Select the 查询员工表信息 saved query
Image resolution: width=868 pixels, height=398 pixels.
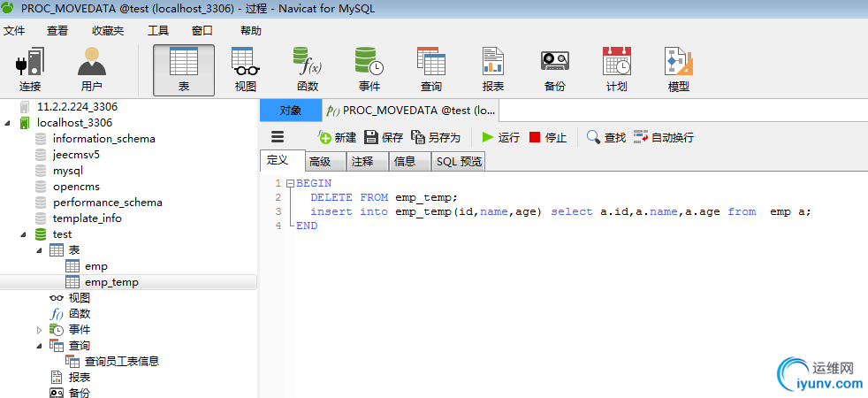tap(122, 362)
